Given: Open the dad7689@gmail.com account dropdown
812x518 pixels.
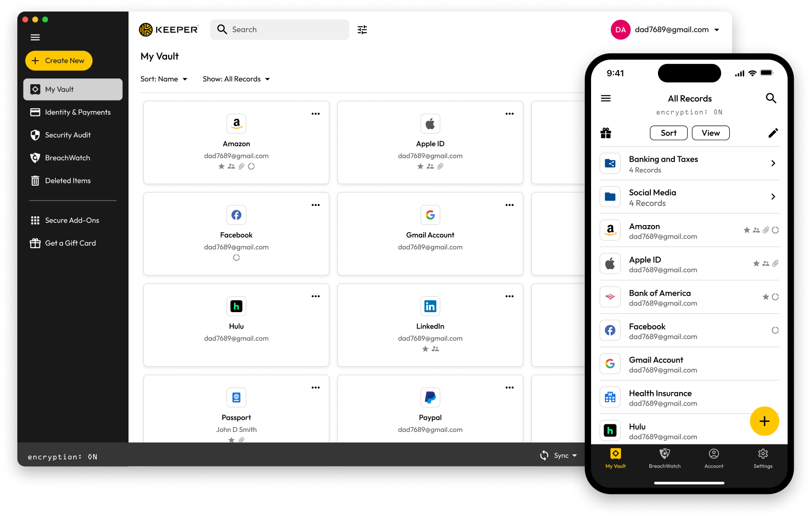Looking at the screenshot, I should 677,30.
